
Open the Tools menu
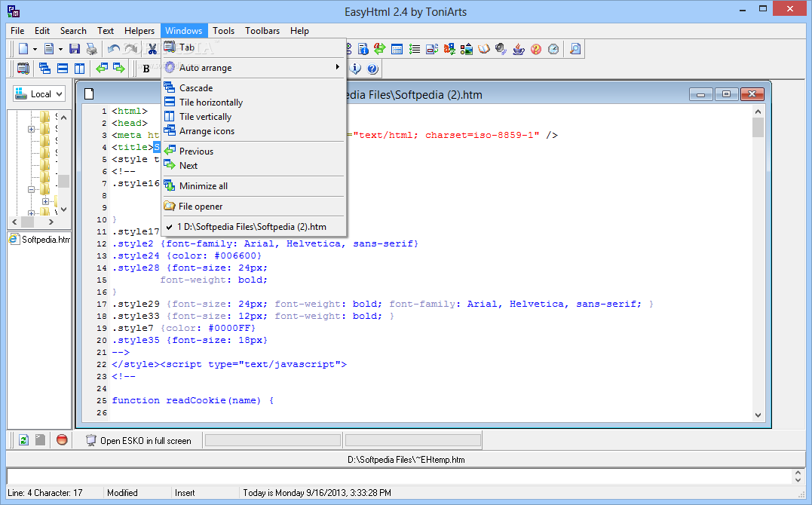[223, 31]
